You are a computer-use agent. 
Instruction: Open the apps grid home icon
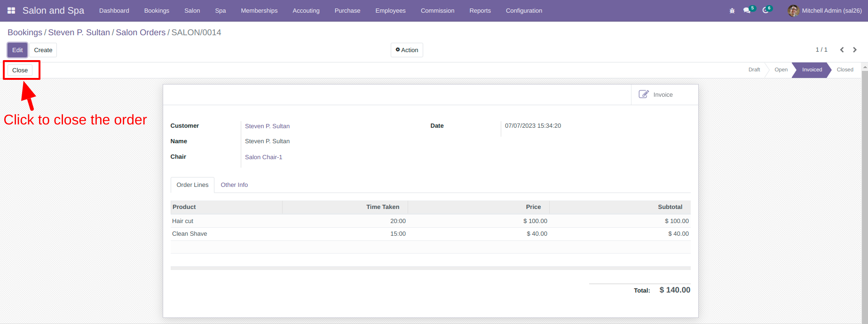coord(11,10)
